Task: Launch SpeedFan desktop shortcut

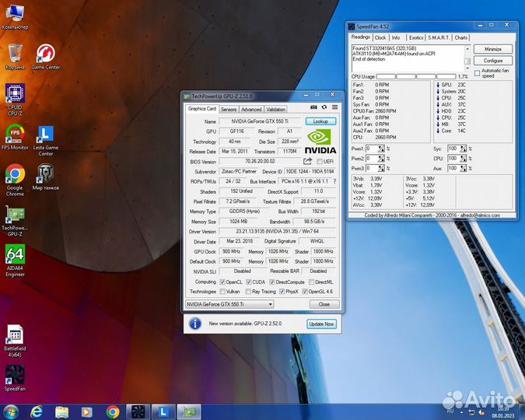Action: click(x=15, y=378)
